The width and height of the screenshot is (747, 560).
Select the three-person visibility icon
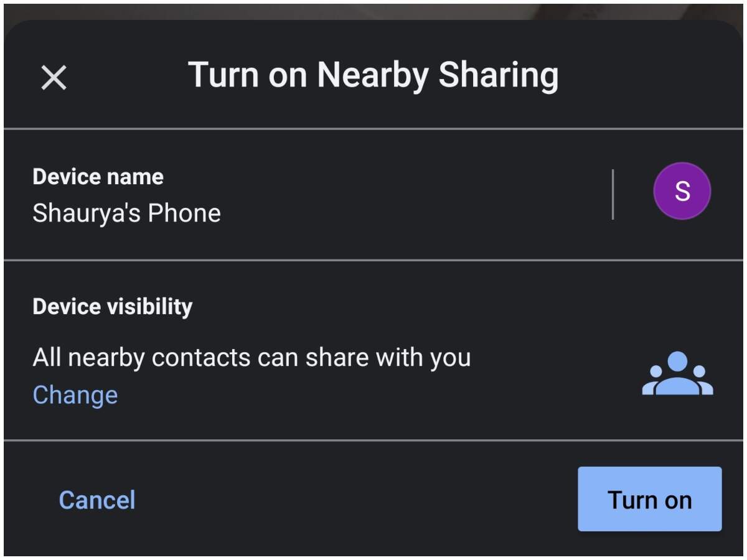click(x=677, y=373)
